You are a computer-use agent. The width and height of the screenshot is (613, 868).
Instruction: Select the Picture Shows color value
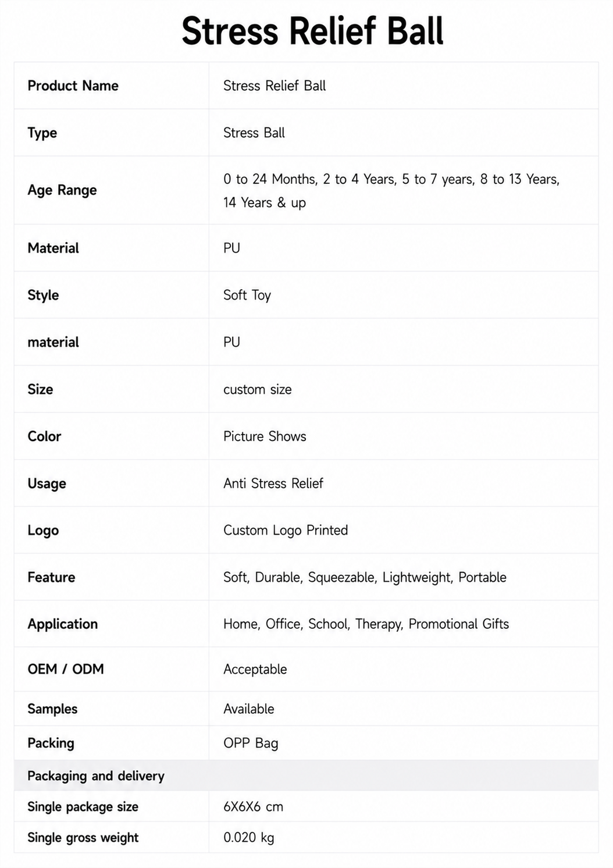[x=265, y=436]
